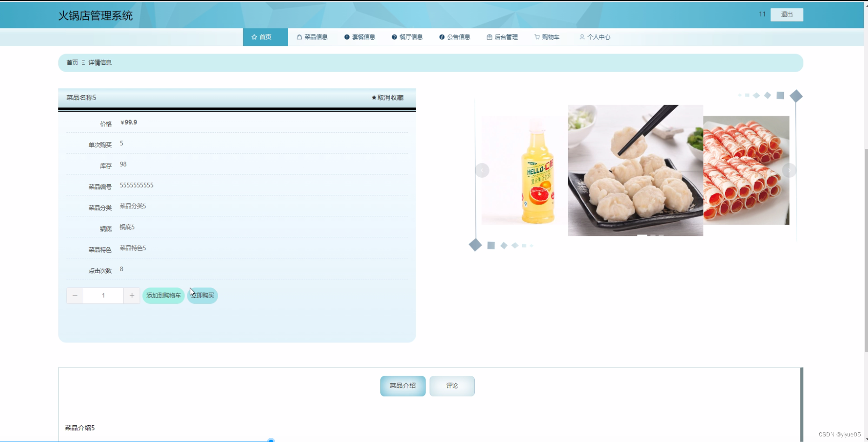Click the page vertical scrollbar
Image resolution: width=868 pixels, height=442 pixels.
pyautogui.click(x=866, y=250)
